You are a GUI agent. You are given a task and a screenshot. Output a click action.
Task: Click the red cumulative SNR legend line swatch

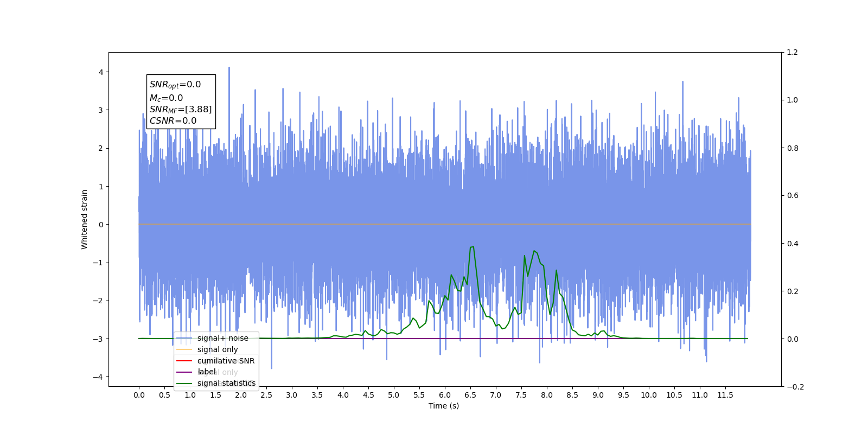pos(184,361)
